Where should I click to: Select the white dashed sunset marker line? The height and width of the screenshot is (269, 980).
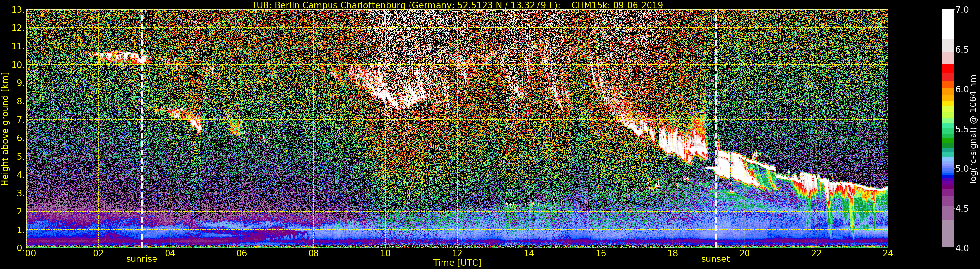716,129
